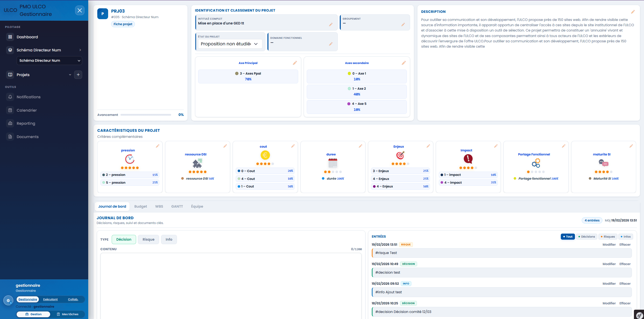Open the Équipe tab

point(197,206)
